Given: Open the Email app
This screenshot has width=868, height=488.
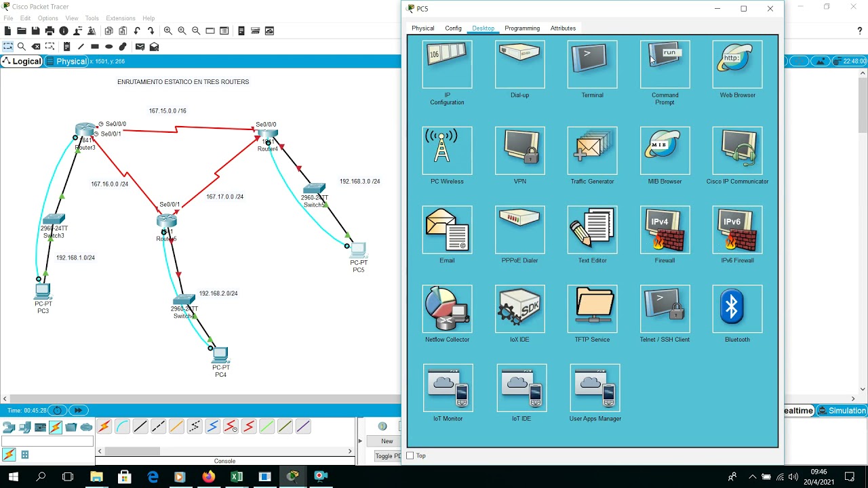Looking at the screenshot, I should (x=447, y=230).
